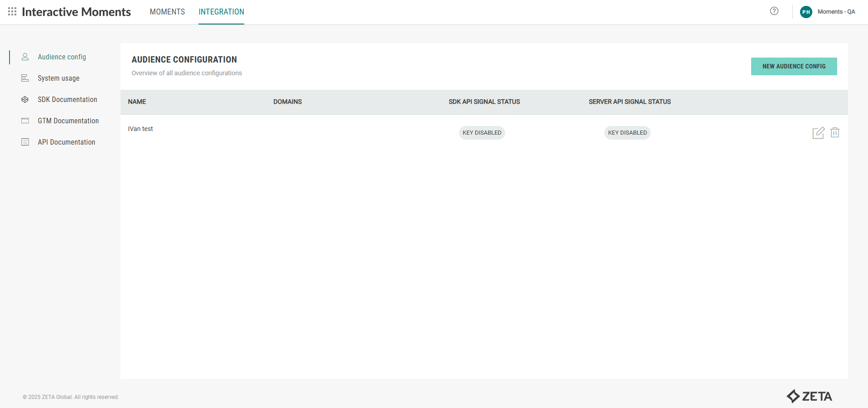The width and height of the screenshot is (868, 408).
Task: Click the PH user avatar
Action: (805, 12)
